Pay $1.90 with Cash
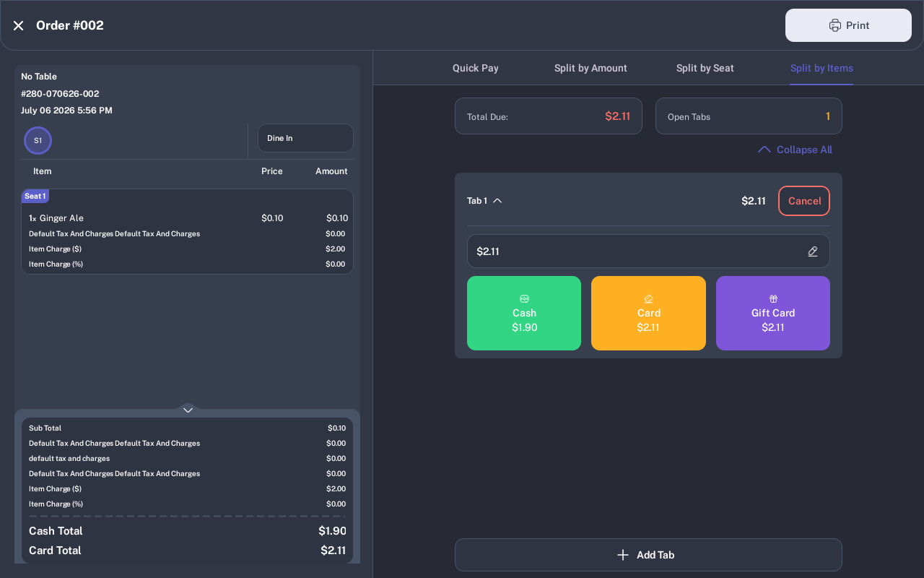The image size is (924, 578). pyautogui.click(x=524, y=313)
